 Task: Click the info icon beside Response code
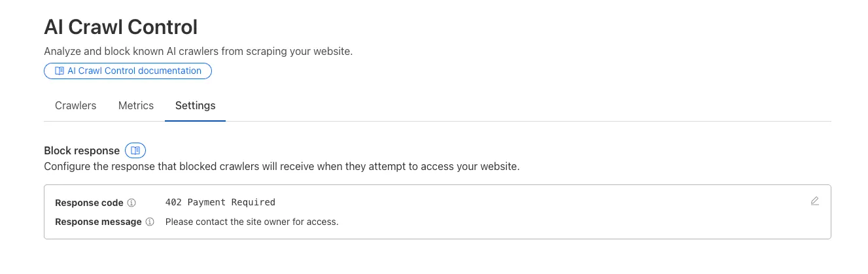(131, 203)
